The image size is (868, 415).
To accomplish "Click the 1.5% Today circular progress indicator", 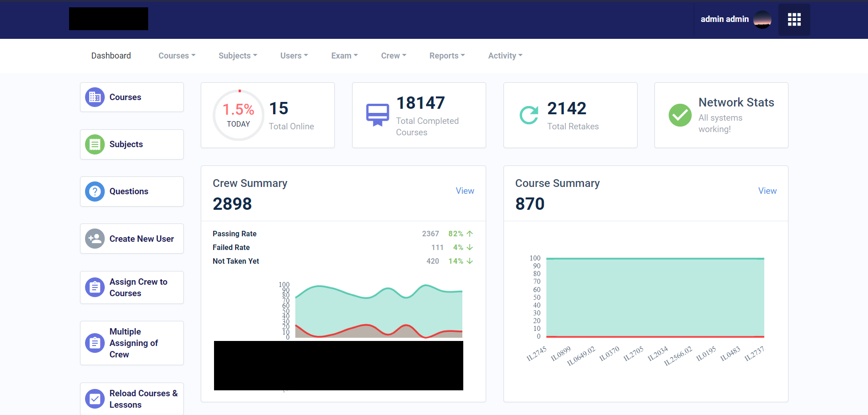I will [238, 115].
